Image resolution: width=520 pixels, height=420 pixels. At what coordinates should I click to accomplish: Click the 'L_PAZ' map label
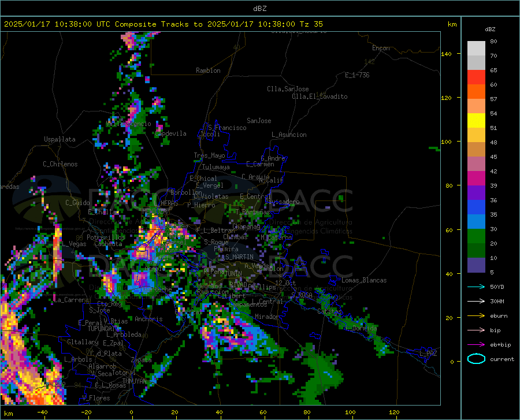[428, 354]
